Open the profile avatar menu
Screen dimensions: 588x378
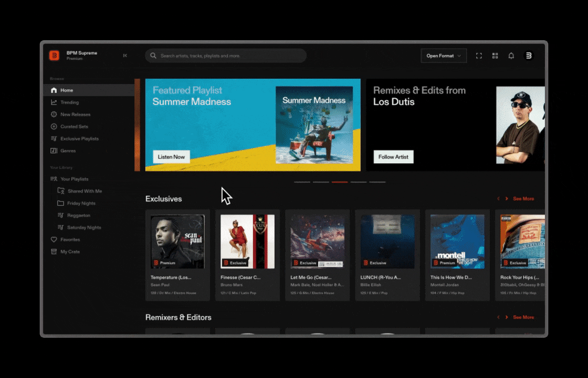528,56
